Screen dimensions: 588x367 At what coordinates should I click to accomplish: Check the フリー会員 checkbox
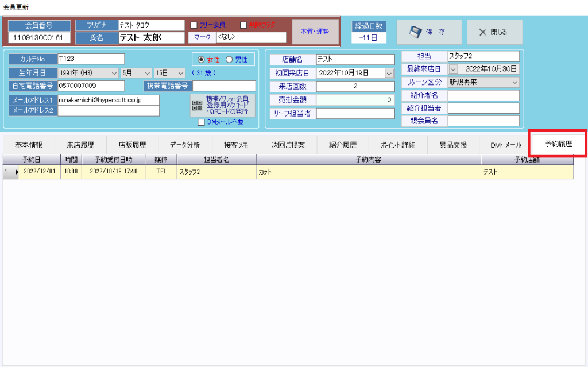(194, 25)
